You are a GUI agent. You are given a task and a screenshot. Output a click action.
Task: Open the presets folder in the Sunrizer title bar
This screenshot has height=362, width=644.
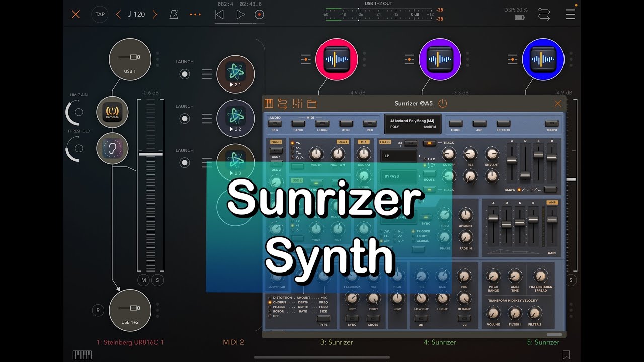(x=312, y=104)
